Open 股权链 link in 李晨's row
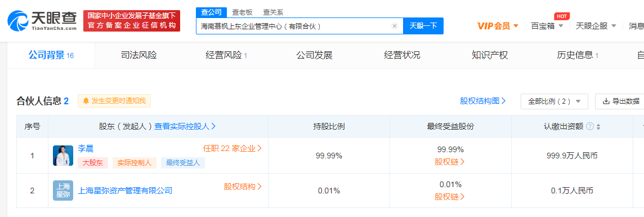This screenshot has width=644, height=217. click(x=450, y=162)
